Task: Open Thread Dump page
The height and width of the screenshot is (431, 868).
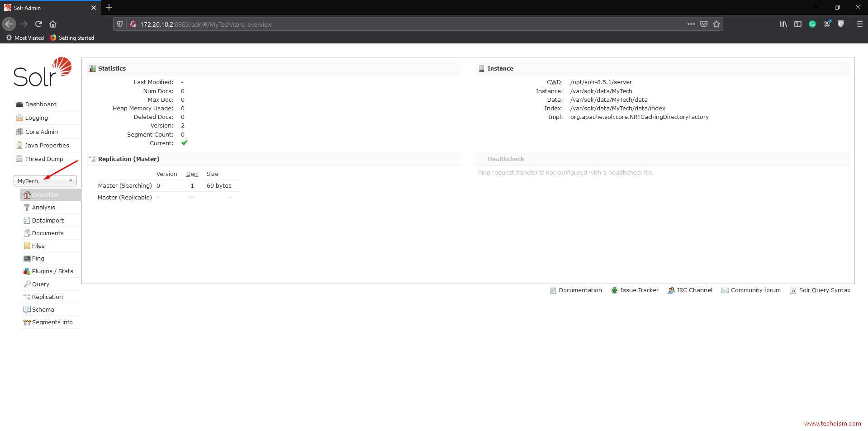Action: (x=44, y=159)
